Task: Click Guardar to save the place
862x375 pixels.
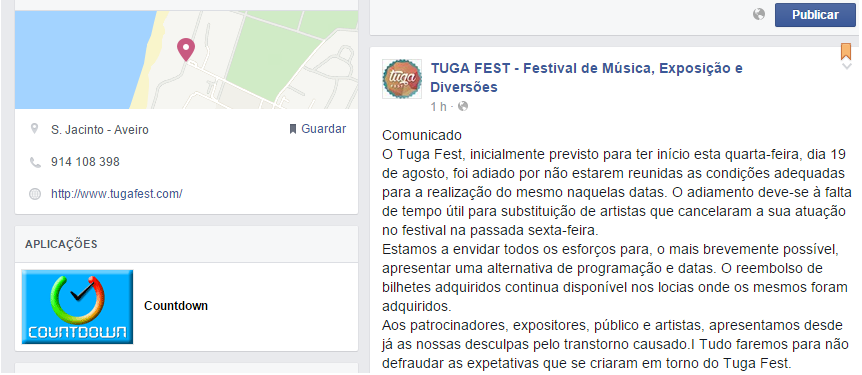Action: coord(318,129)
